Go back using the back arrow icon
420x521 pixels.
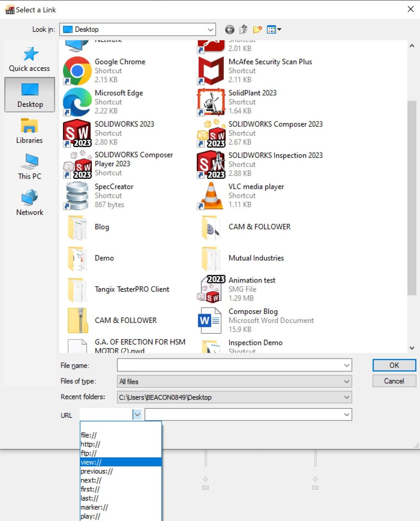click(x=229, y=30)
